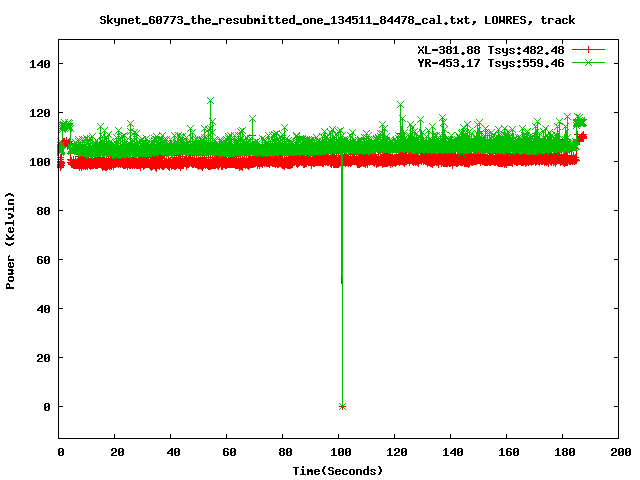
Task: Click the y-axis tick label 80
Action: (43, 211)
